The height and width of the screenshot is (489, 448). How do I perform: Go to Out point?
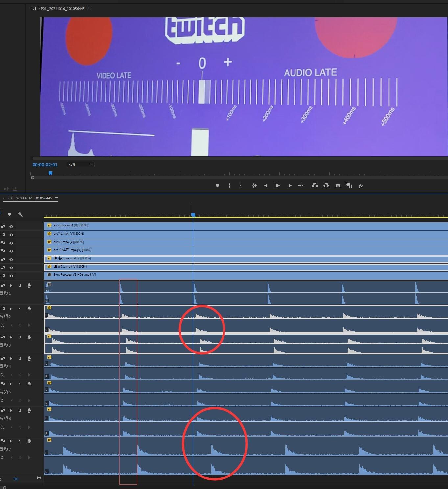(300, 186)
